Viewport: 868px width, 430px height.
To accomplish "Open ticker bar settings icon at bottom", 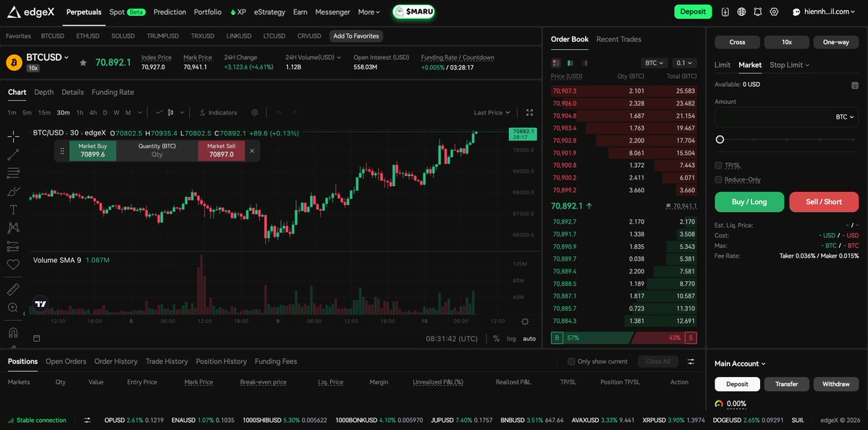I will tap(87, 420).
